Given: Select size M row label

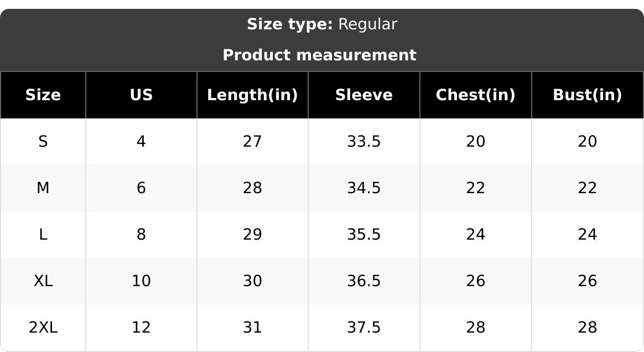Looking at the screenshot, I should click(x=43, y=188).
